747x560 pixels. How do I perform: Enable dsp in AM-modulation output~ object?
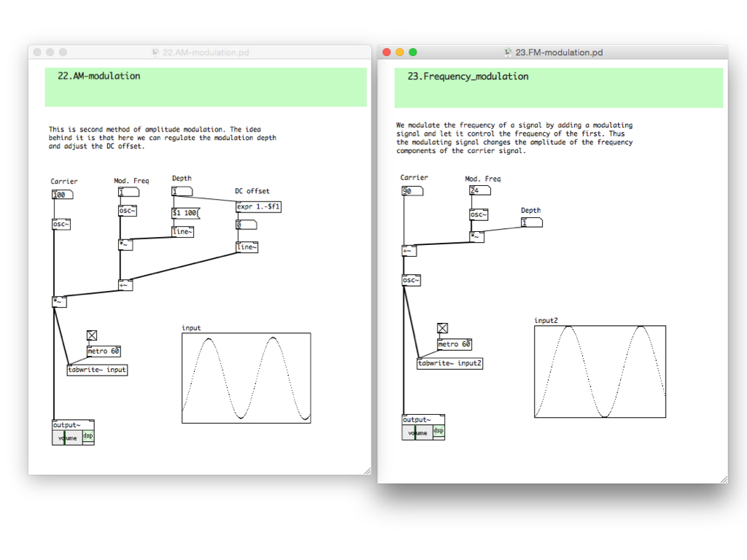coord(88,436)
